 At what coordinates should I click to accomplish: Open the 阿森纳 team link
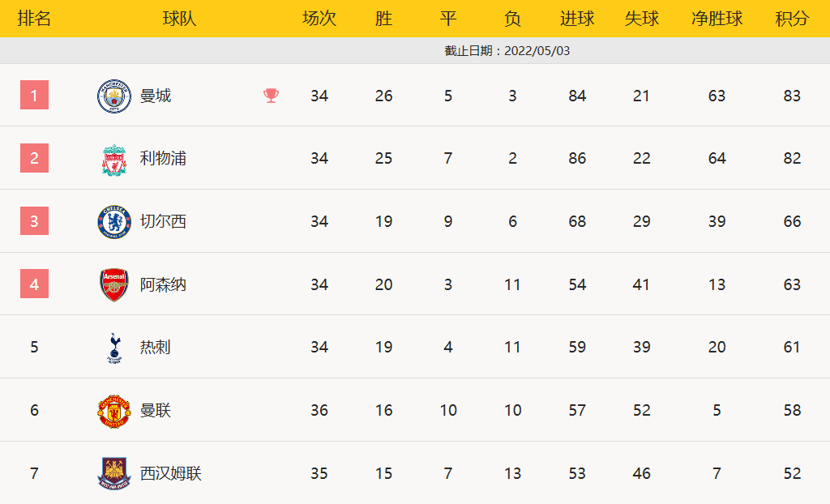coord(163,284)
